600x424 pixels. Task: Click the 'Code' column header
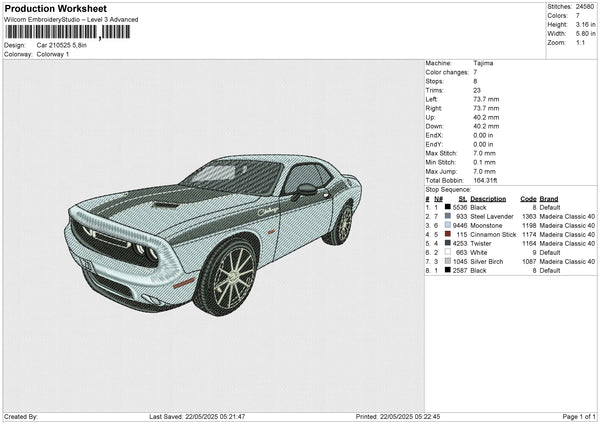click(528, 199)
